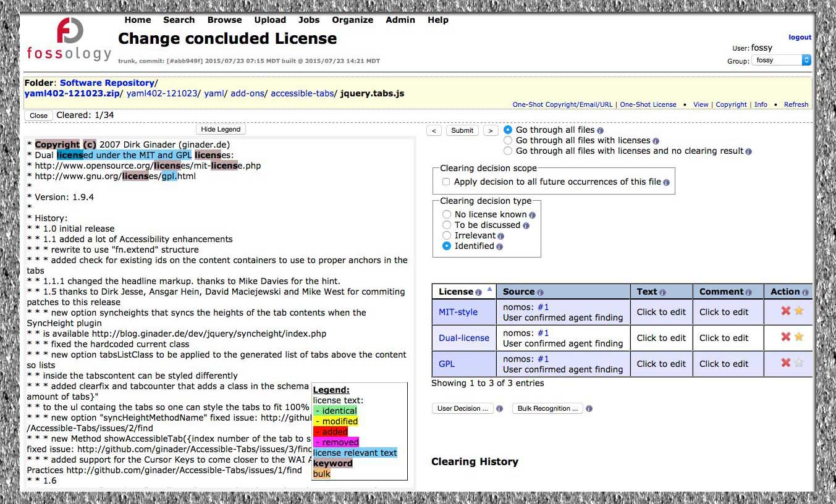
Task: Open the Browse menu
Action: point(225,20)
